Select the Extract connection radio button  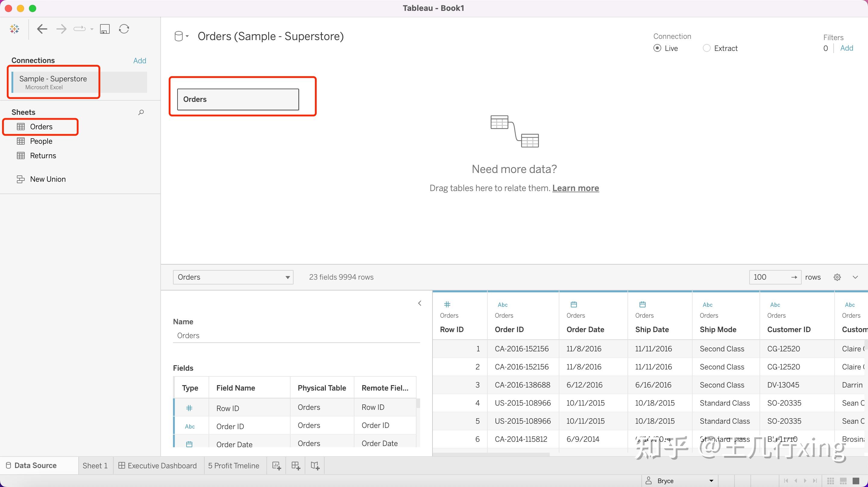pyautogui.click(x=706, y=48)
